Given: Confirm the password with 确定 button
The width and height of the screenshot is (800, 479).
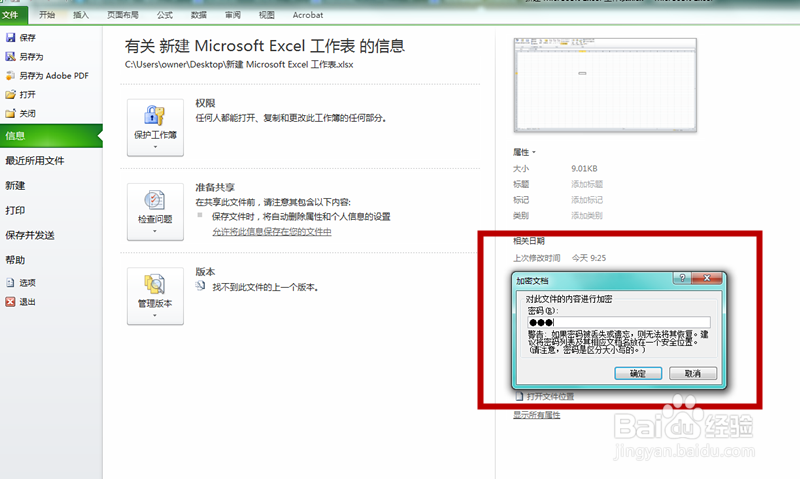Looking at the screenshot, I should (638, 373).
